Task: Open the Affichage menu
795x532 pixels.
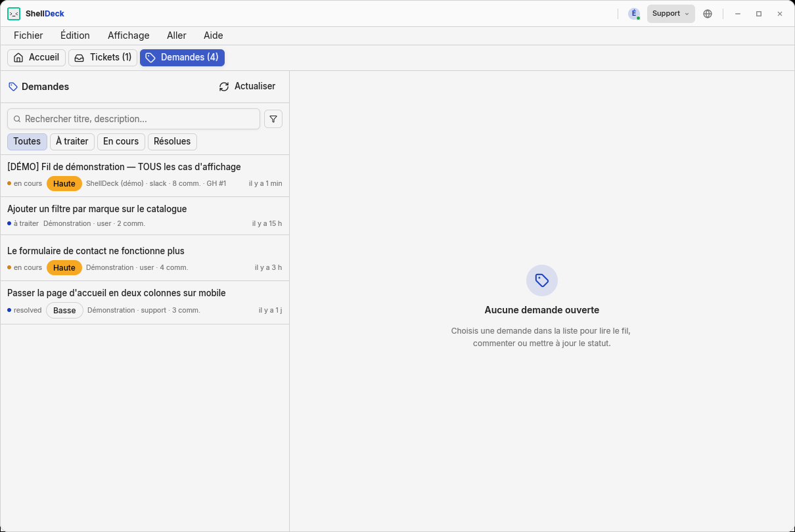Action: tap(129, 35)
